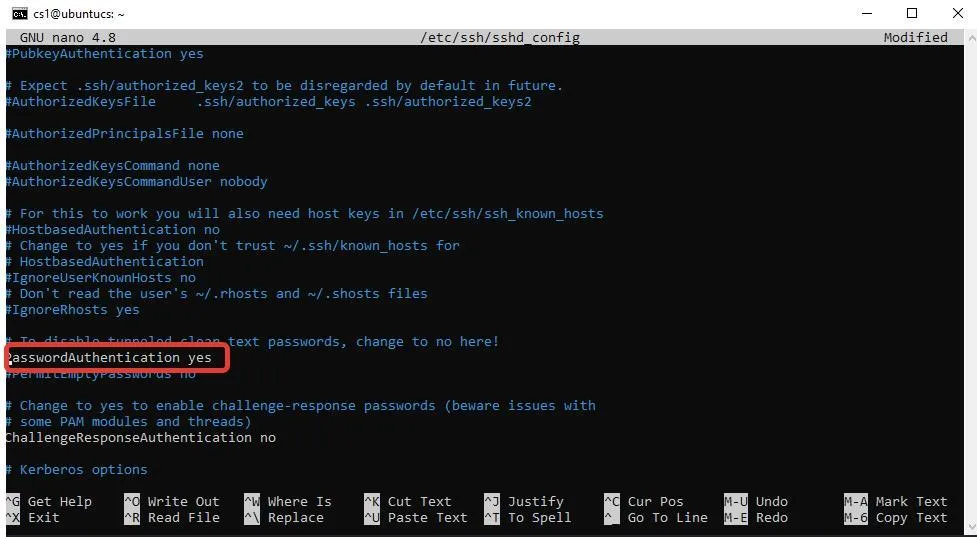Click the Cut Text shortcut label
Screen dimensions: 977x537
pos(419,501)
